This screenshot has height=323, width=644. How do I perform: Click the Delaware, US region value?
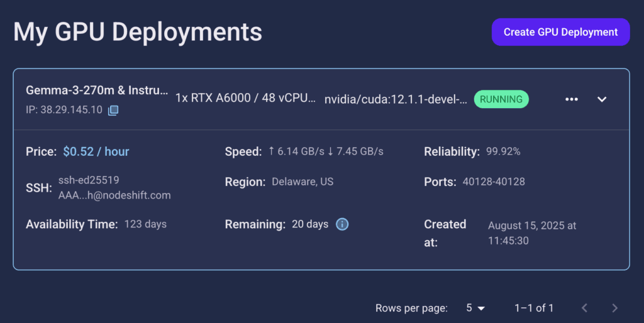click(303, 182)
